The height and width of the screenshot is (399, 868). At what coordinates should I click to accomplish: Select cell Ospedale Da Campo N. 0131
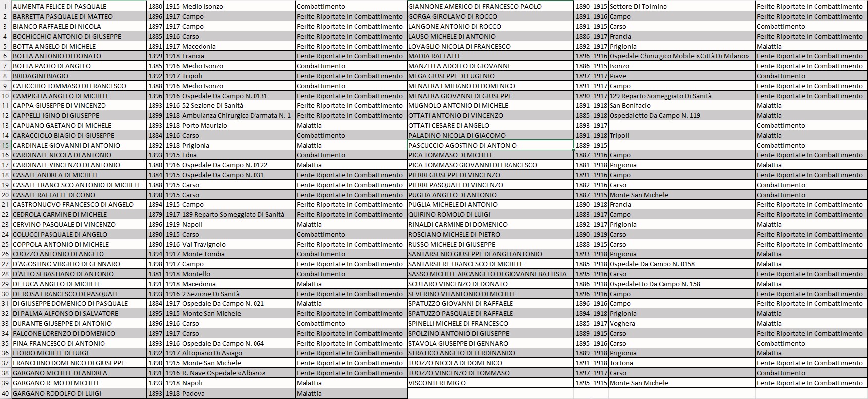click(x=238, y=96)
